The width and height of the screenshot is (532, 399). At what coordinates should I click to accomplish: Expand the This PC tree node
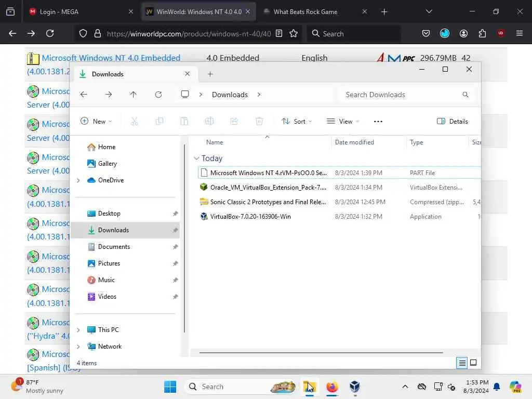78,330
